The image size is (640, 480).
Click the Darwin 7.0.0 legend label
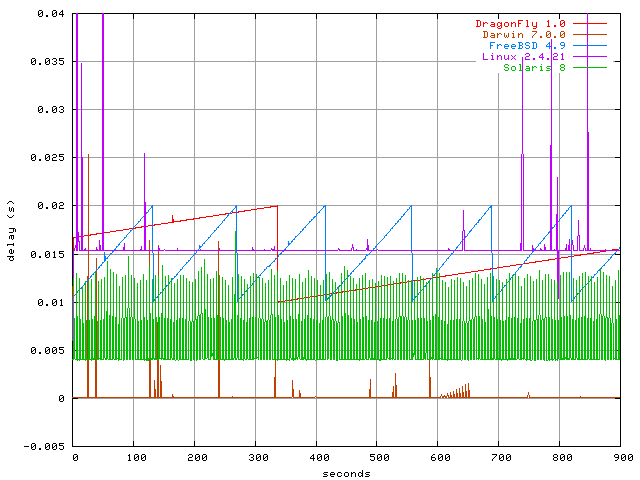523,34
